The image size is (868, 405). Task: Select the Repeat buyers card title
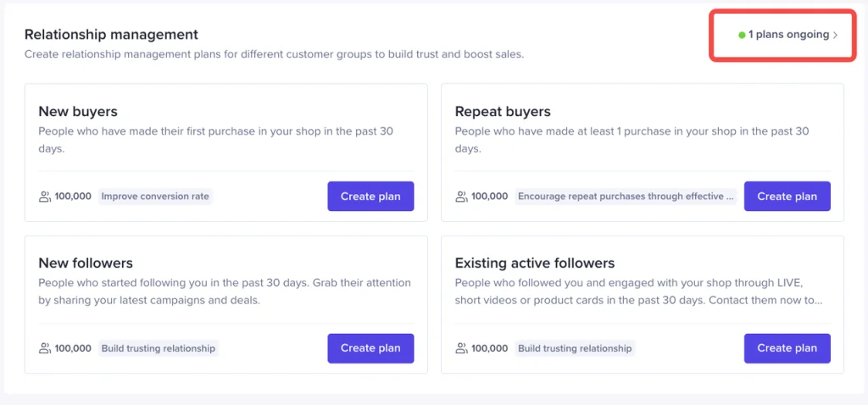point(503,111)
